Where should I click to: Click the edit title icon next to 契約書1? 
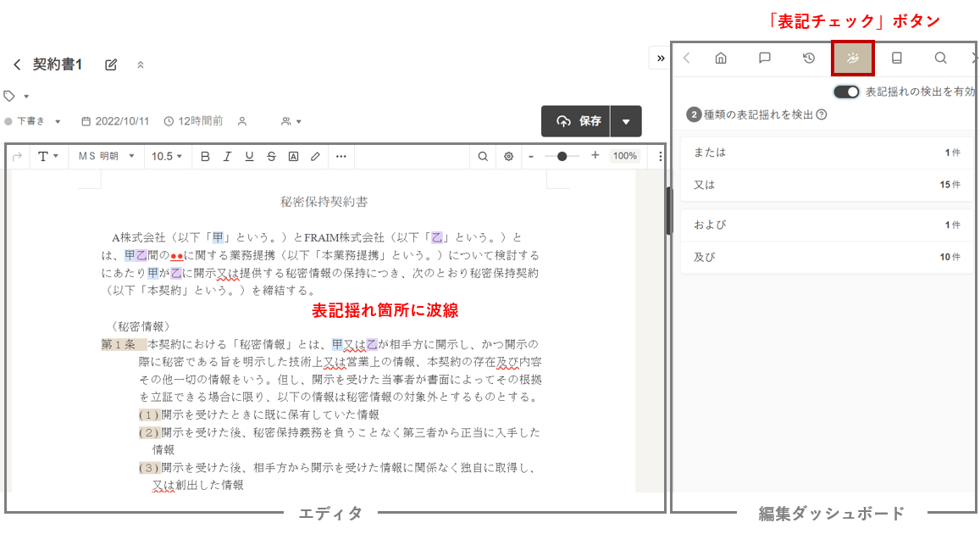[111, 64]
